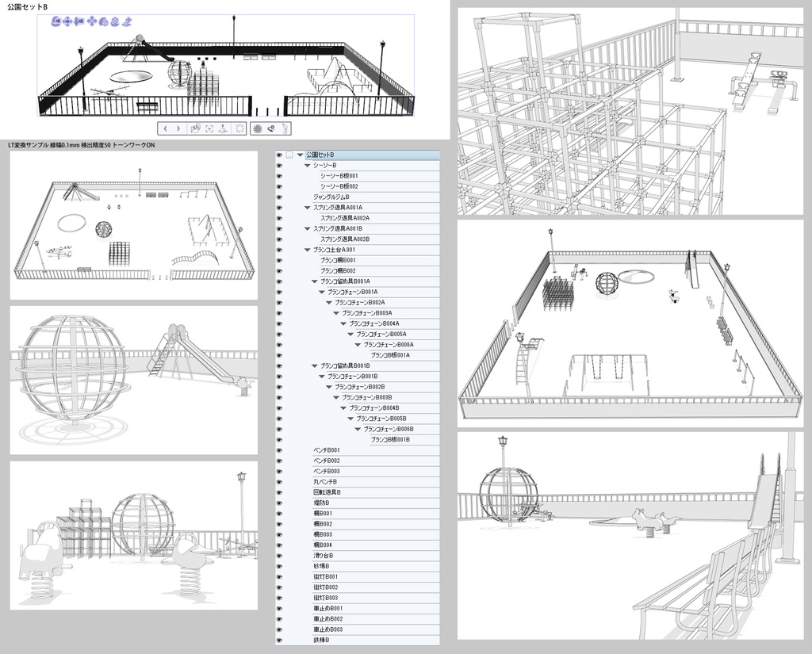Open the globe climber and slide thumbnail
Image resolution: width=812 pixels, height=654 pixels.
pos(133,380)
